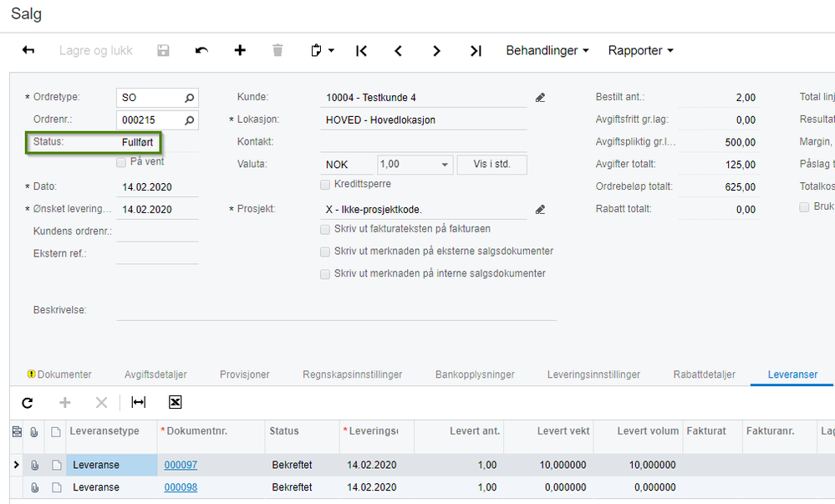835x504 pixels.
Task: Enable Skriv ut merknaden på eksterne salgsdokumenter
Action: (325, 252)
